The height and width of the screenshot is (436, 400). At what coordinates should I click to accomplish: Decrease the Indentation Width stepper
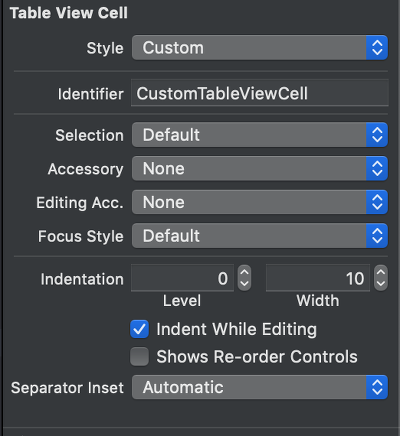[381, 284]
